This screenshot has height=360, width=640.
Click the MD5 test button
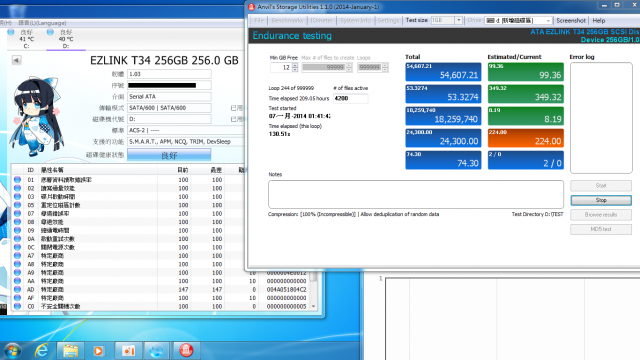[601, 229]
